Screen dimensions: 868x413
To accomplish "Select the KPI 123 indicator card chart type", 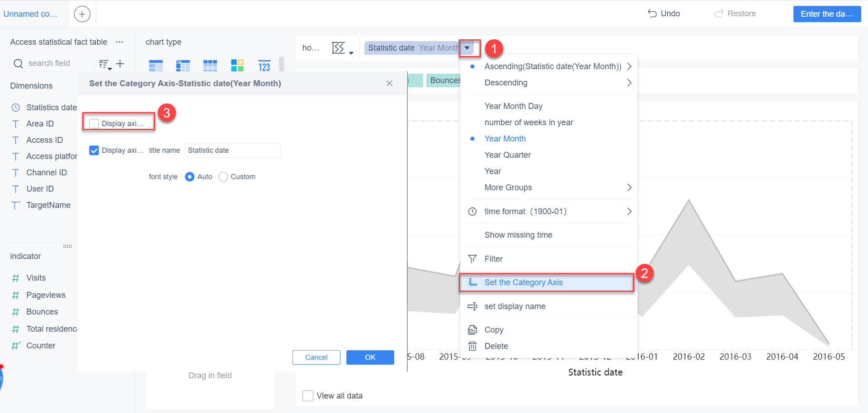I will tap(264, 66).
